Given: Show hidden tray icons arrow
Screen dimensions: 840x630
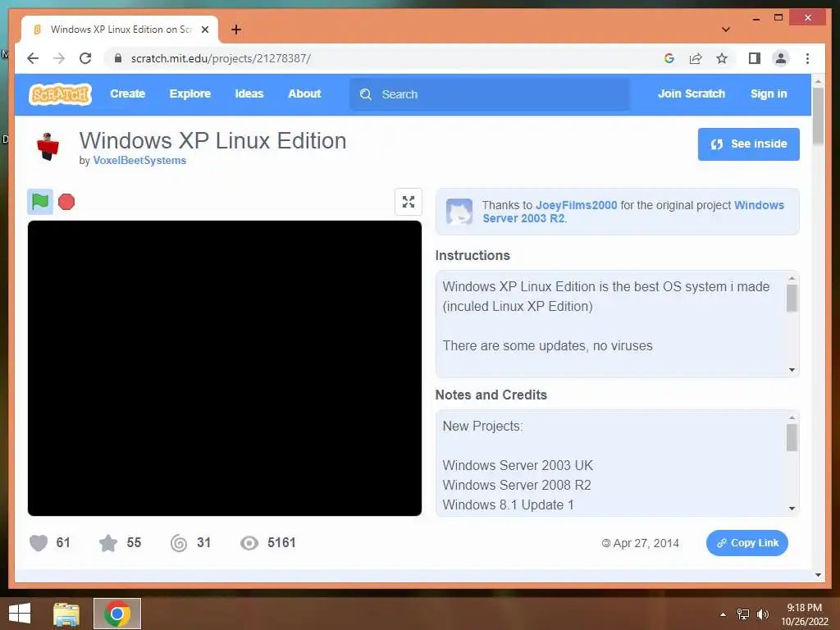Looking at the screenshot, I should (723, 614).
